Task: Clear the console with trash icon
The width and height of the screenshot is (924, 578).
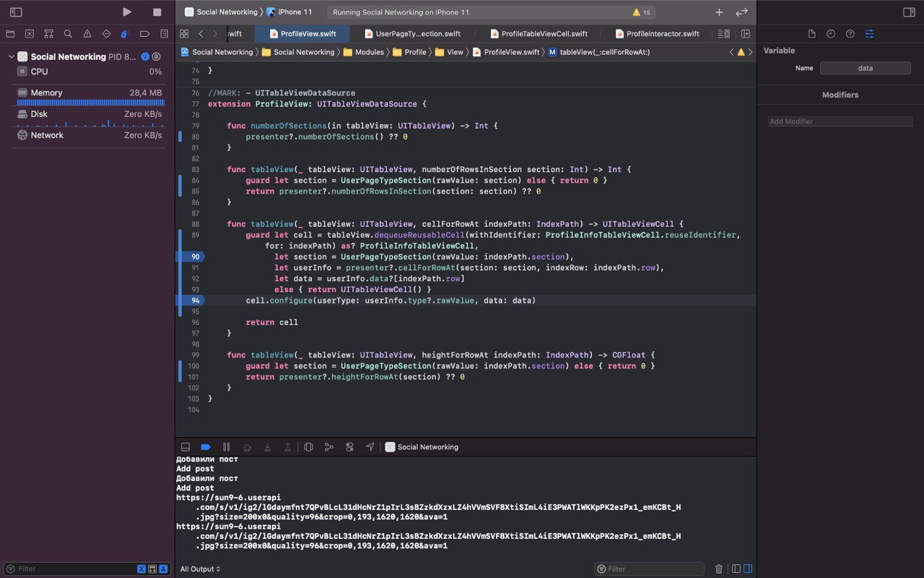Action: coord(718,569)
